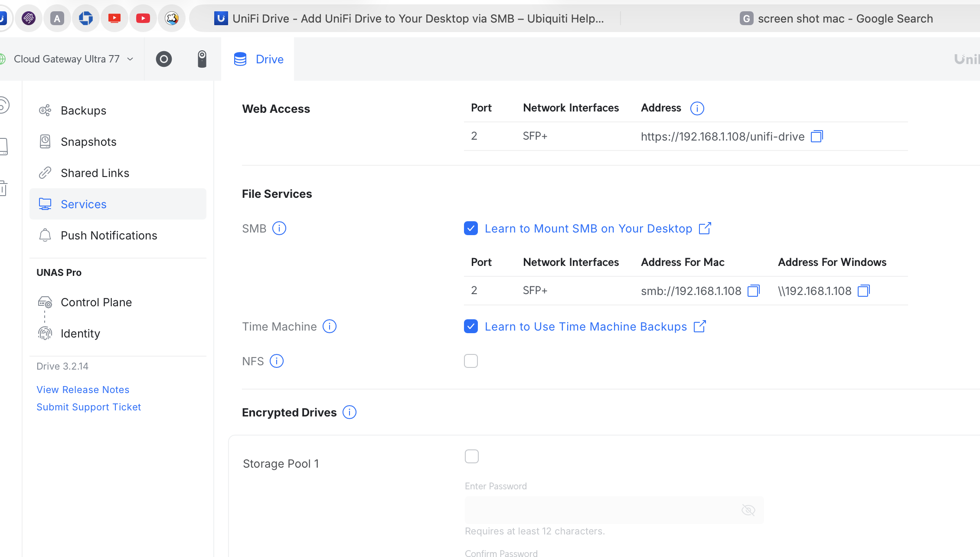The height and width of the screenshot is (557, 980).
Task: Go to Snapshots in the sidebar
Action: 88,142
